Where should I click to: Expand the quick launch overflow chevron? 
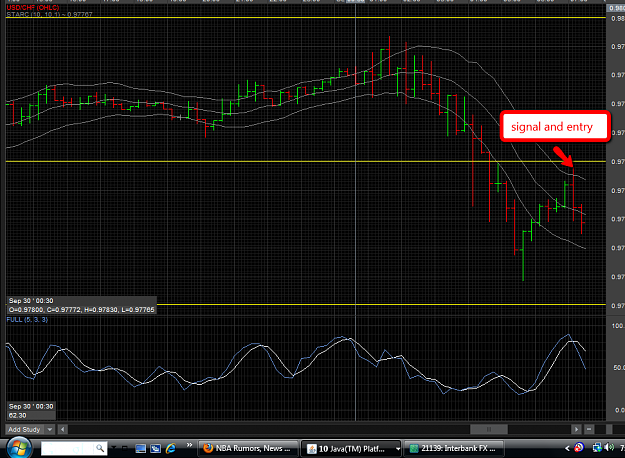[189, 445]
